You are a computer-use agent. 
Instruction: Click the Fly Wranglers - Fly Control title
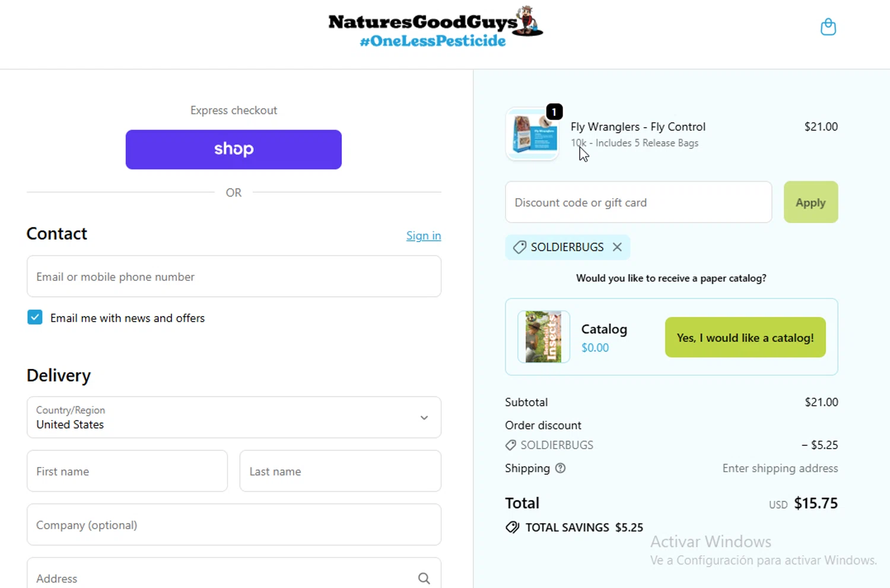point(638,126)
